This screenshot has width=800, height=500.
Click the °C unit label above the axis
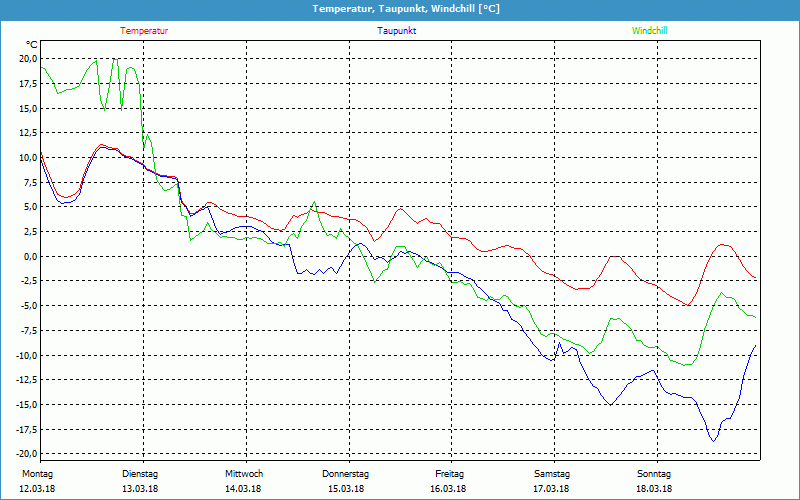click(x=32, y=45)
